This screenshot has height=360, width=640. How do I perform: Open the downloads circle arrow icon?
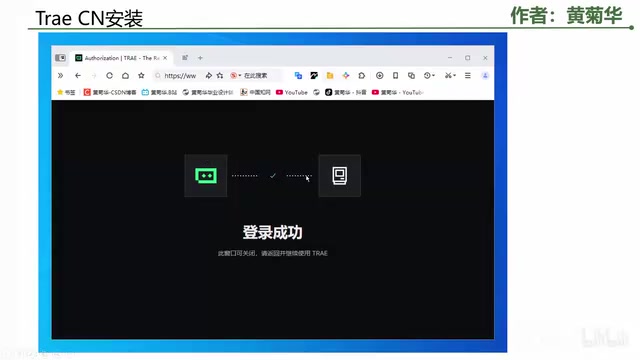tap(380, 76)
